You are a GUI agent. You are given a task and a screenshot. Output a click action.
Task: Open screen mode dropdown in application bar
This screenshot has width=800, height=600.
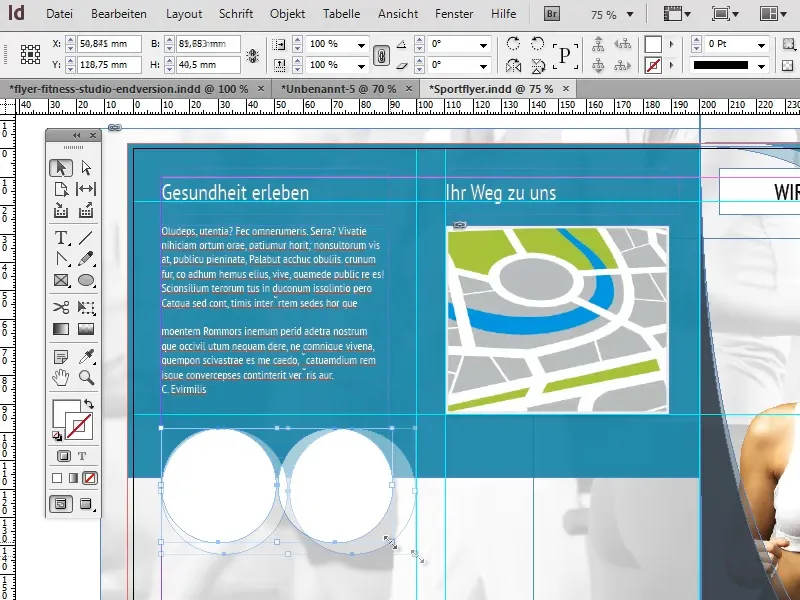726,14
